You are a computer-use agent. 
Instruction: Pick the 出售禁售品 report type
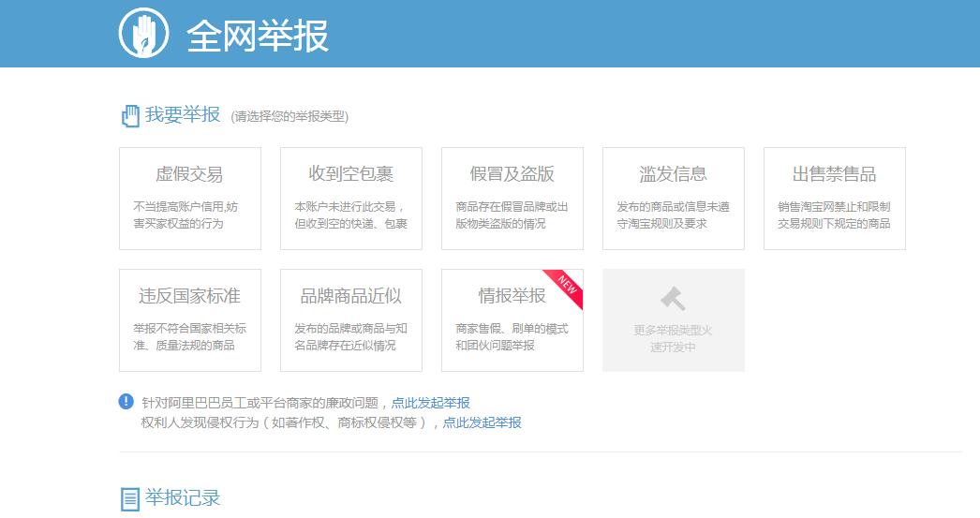[x=835, y=199]
